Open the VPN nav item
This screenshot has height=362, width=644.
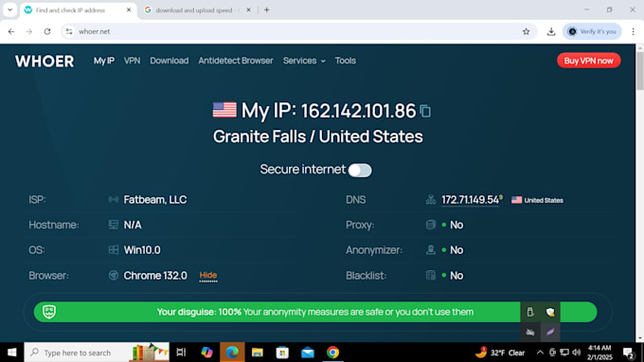coord(132,61)
